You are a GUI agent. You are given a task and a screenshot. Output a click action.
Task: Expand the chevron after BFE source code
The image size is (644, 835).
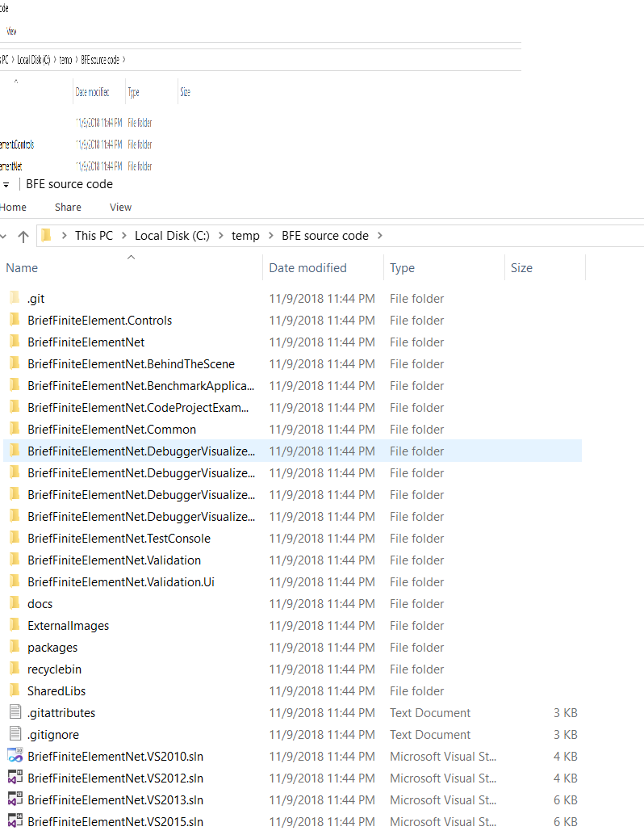[x=380, y=235]
